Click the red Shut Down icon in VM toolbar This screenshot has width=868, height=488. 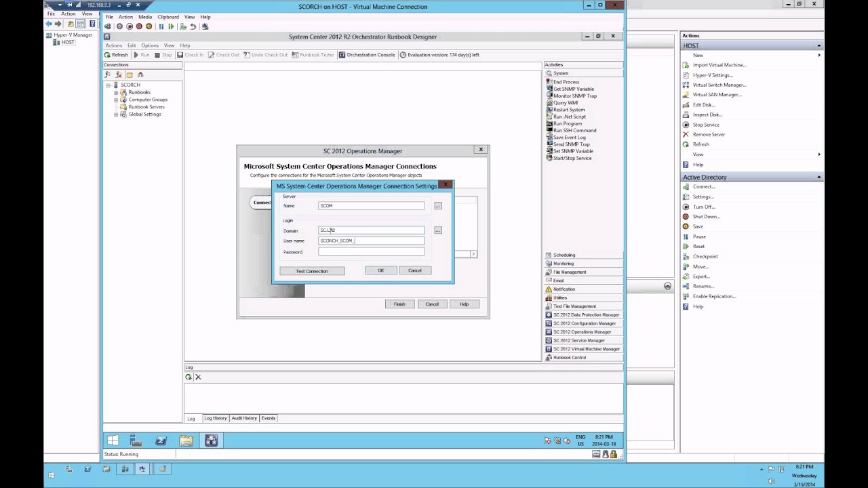[139, 26]
